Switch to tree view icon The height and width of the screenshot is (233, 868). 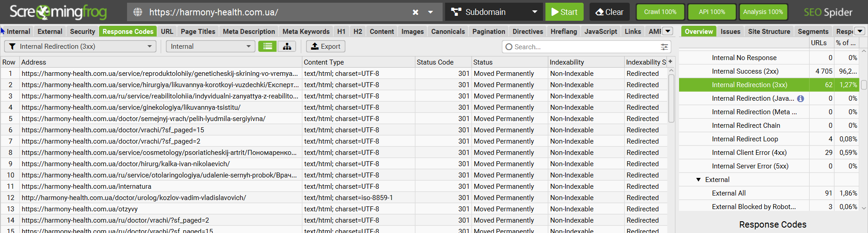click(287, 47)
